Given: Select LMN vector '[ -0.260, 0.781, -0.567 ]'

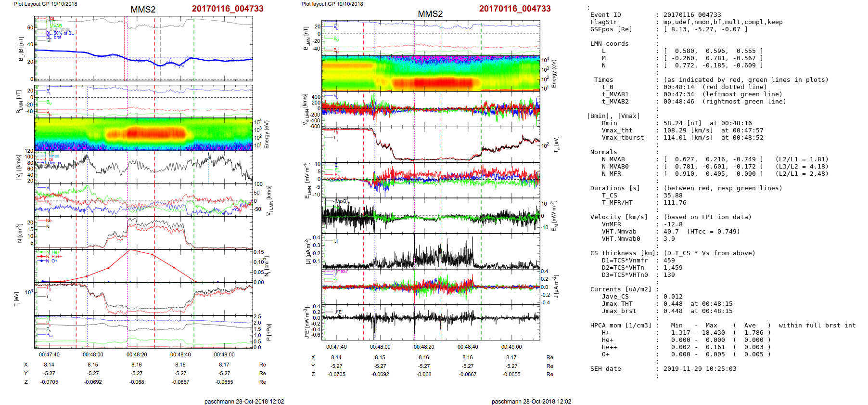Looking at the screenshot, I should (714, 58).
